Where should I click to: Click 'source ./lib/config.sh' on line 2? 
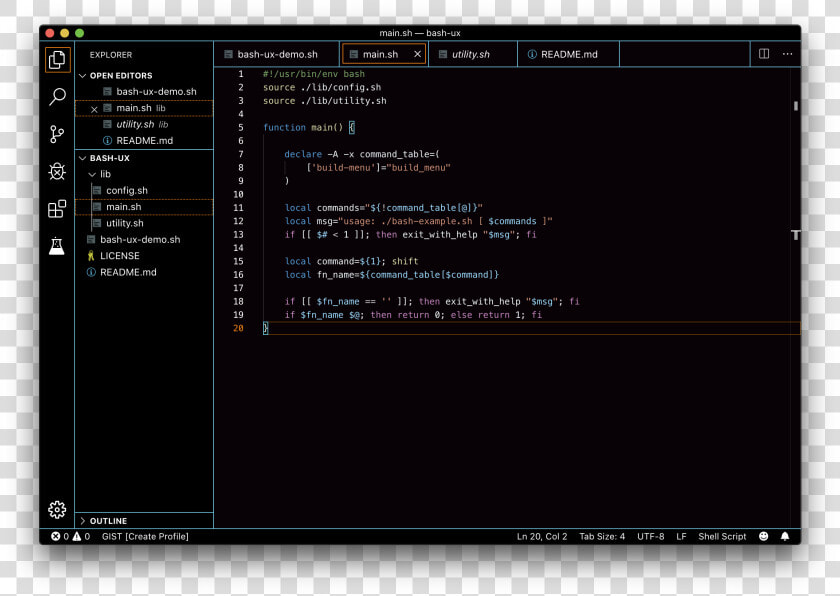[322, 87]
